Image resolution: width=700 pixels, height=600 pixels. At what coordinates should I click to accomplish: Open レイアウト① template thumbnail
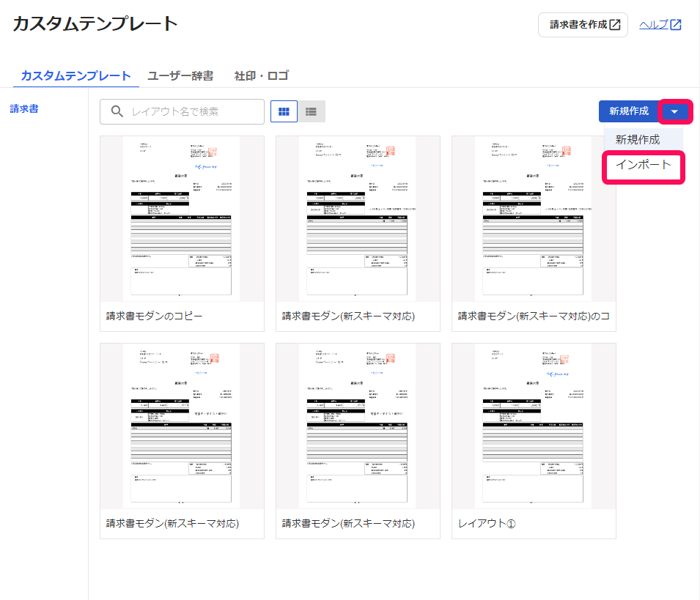pos(534,426)
